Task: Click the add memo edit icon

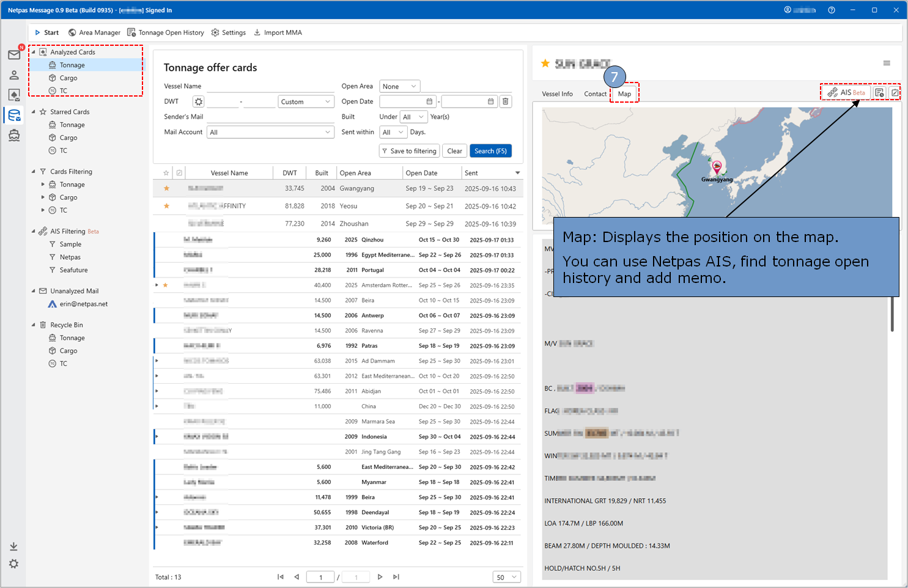Action: pyautogui.click(x=895, y=93)
